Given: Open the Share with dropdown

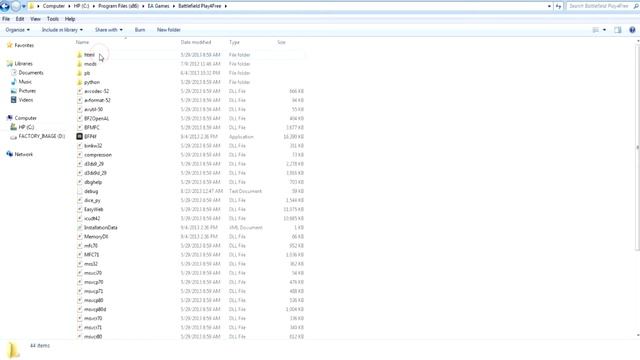Looking at the screenshot, I should [109, 30].
